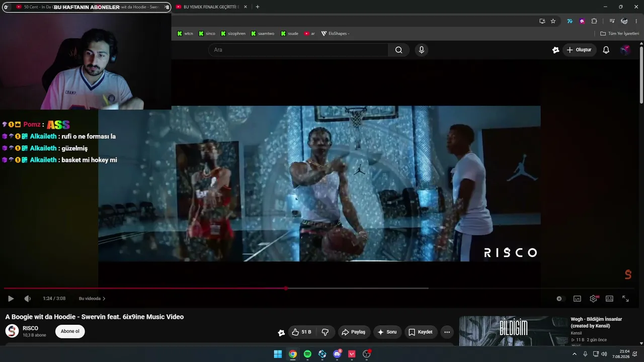
Task: Open Spotify from the taskbar
Action: 307,354
